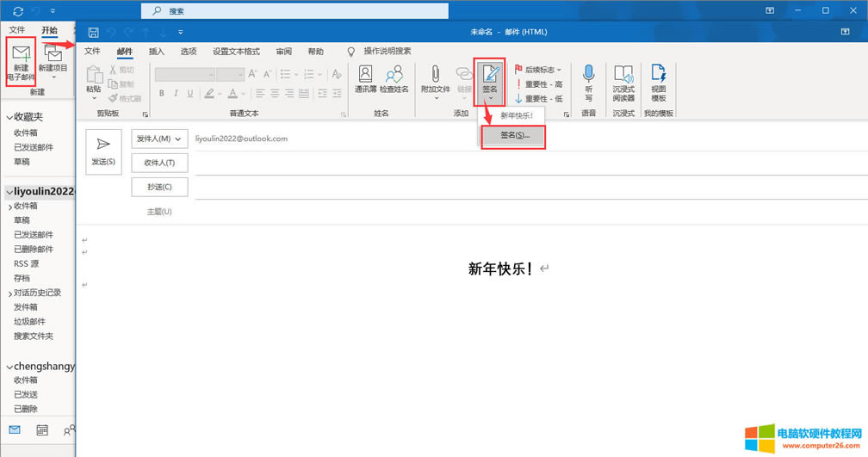Switch to the Insert (插入) ribbon tab
Image resolution: width=868 pixels, height=457 pixels.
156,52
